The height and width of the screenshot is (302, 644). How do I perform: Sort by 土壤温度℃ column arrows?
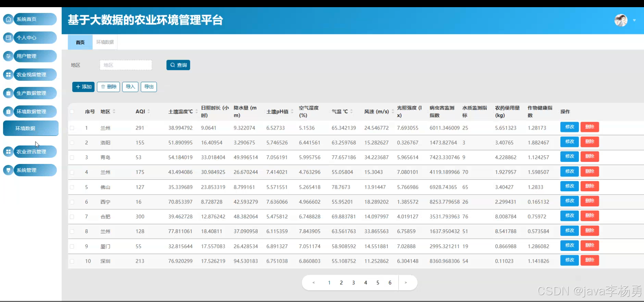pyautogui.click(x=196, y=111)
